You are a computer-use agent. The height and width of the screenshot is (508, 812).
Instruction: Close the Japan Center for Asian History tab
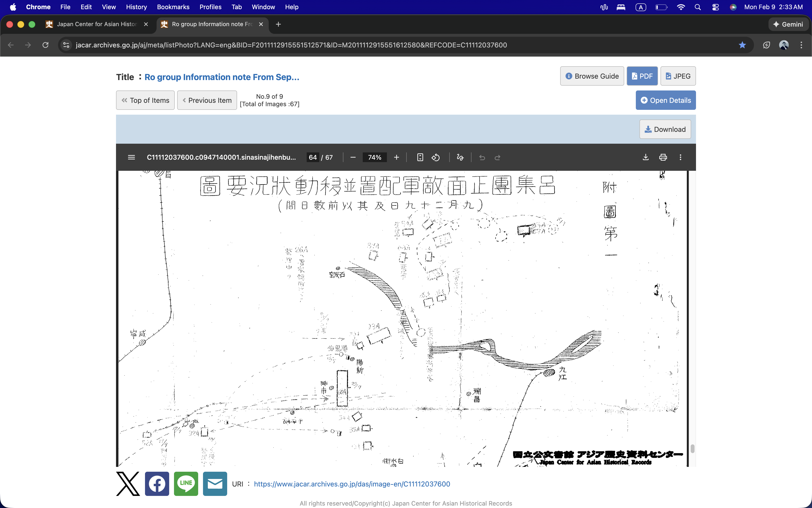(146, 24)
